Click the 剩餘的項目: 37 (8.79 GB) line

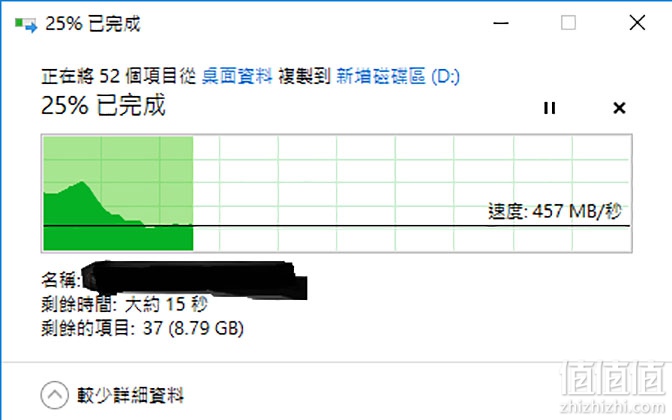[142, 328]
